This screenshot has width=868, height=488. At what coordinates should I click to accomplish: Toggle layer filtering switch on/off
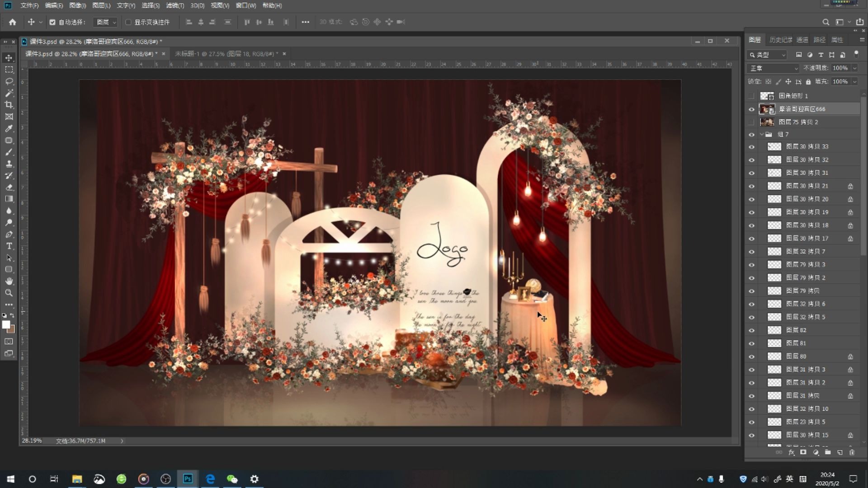[856, 54]
